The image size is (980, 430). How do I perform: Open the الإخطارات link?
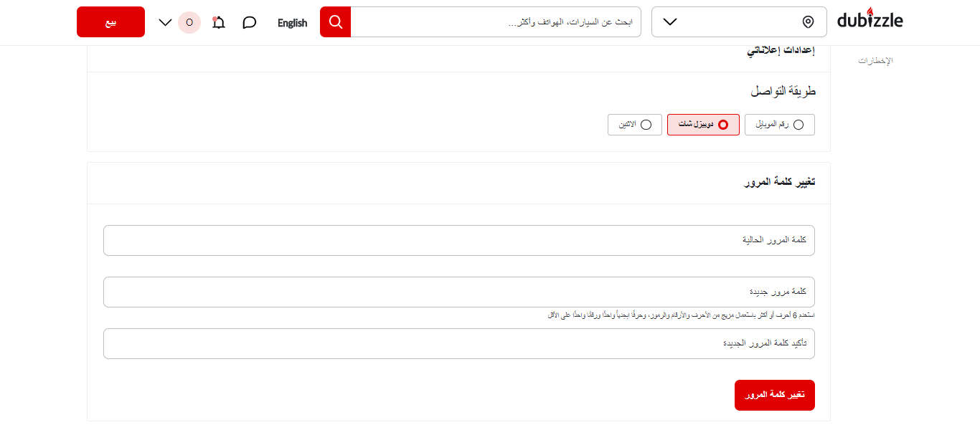pyautogui.click(x=876, y=60)
